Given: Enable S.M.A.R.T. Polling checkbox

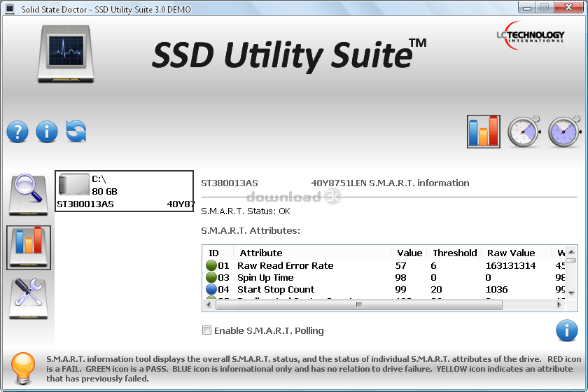Looking at the screenshot, I should pyautogui.click(x=206, y=330).
